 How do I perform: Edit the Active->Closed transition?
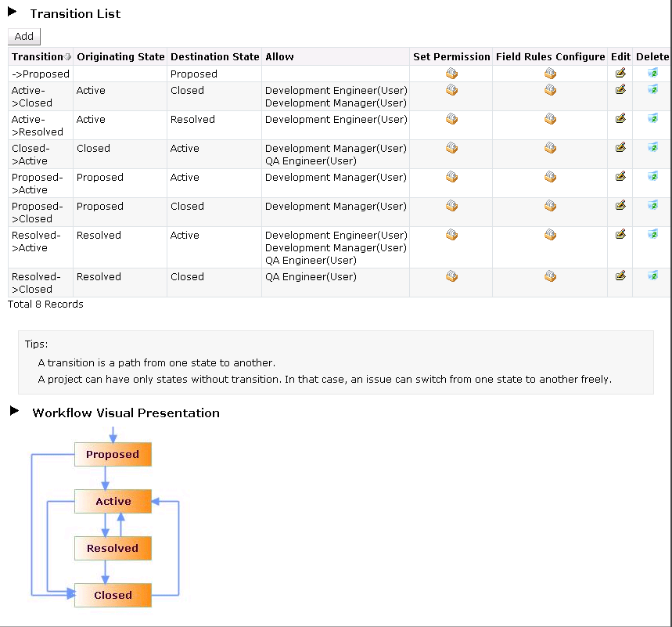point(620,90)
